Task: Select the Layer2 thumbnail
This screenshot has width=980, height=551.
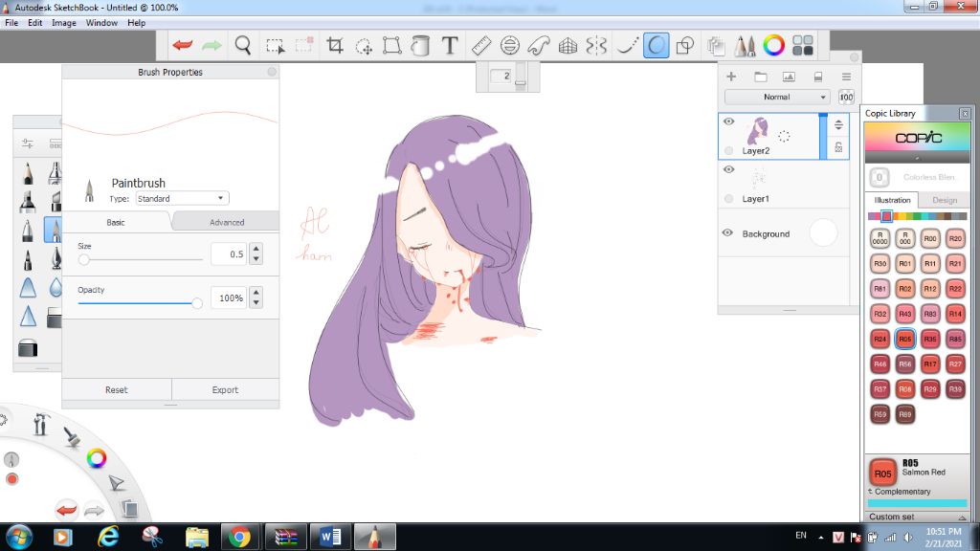Action: pos(758,130)
